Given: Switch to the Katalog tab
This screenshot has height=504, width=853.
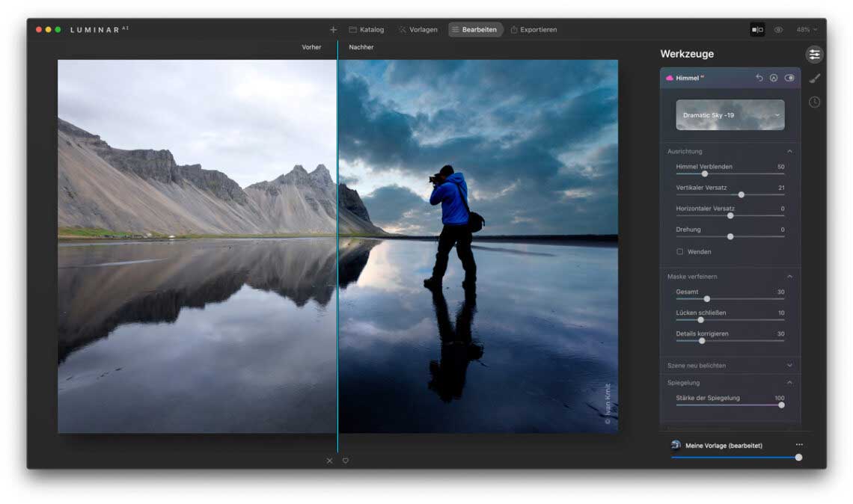Looking at the screenshot, I should point(366,30).
